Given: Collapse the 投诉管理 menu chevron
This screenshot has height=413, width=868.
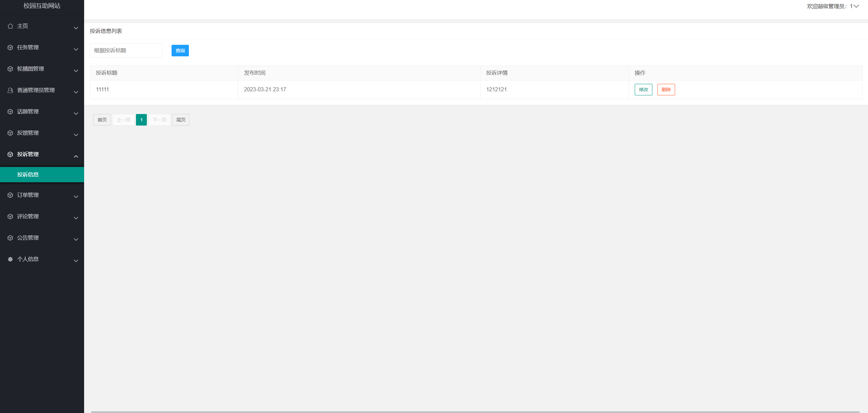Looking at the screenshot, I should tap(76, 156).
